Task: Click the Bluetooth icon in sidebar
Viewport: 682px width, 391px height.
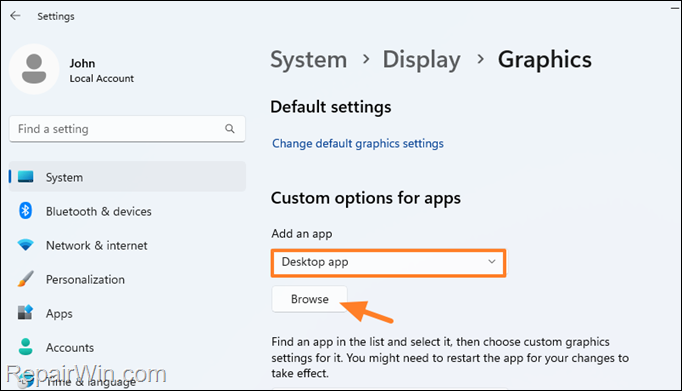Action: pos(26,211)
